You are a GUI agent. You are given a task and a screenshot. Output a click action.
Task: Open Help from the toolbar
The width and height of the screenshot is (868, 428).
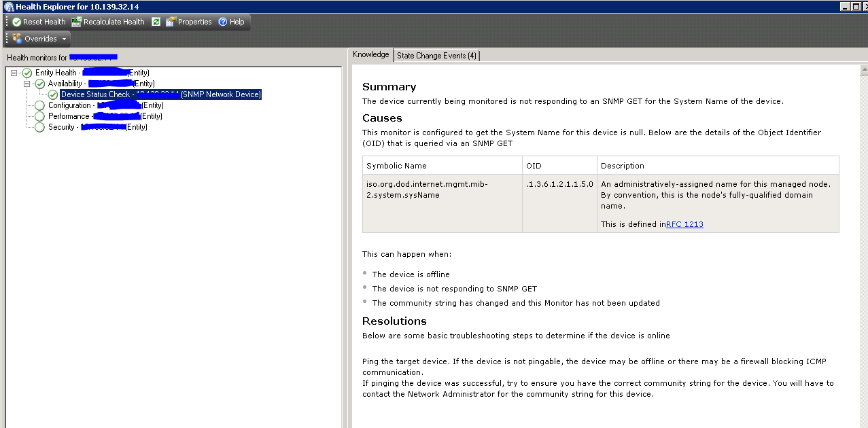pyautogui.click(x=231, y=22)
